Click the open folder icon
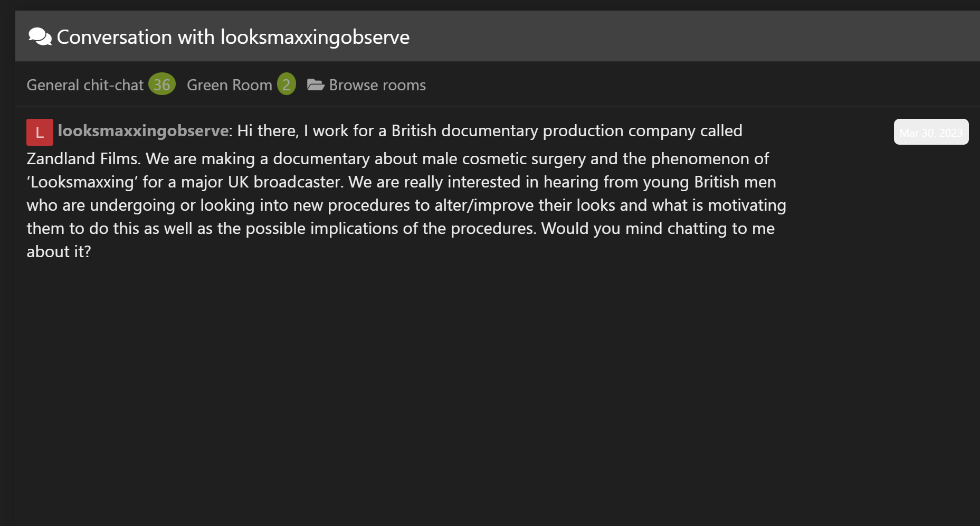The width and height of the screenshot is (980, 526). [x=316, y=85]
